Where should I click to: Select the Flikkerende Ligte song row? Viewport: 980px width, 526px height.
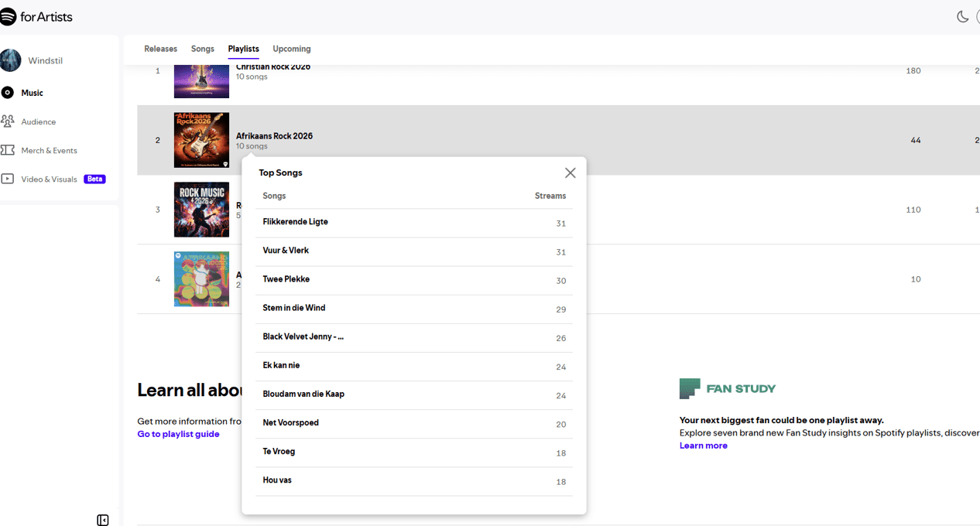[414, 223]
